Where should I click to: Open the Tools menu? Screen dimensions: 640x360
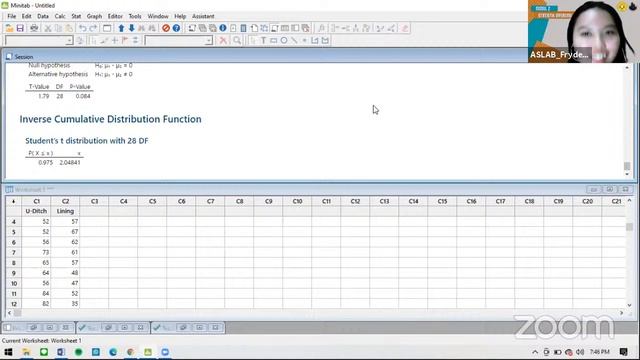point(135,16)
